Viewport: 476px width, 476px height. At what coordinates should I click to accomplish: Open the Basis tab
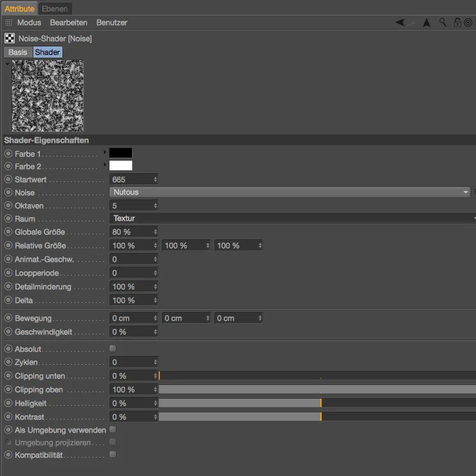(18, 52)
